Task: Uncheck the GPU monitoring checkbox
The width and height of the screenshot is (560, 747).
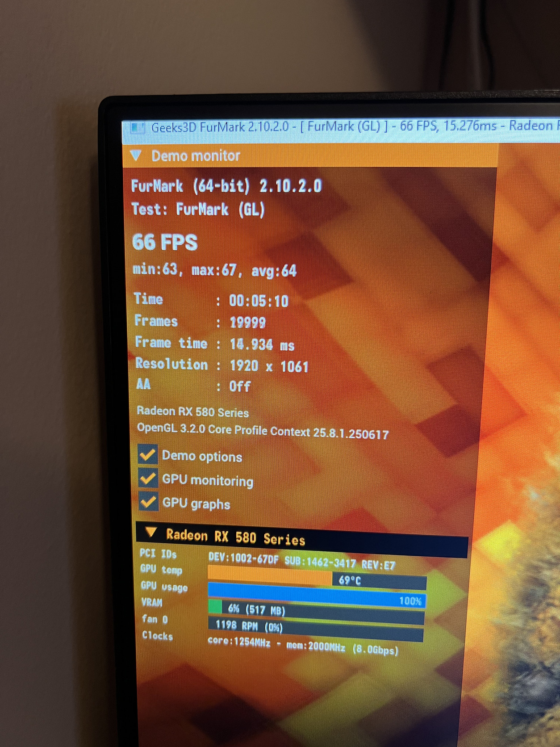Action: coord(148,478)
